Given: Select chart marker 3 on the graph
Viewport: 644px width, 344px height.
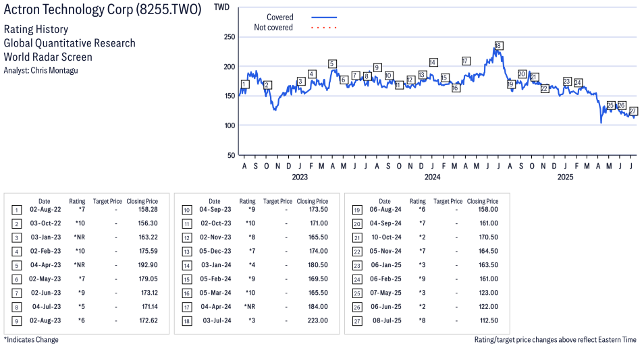Looking at the screenshot, I should (300, 82).
